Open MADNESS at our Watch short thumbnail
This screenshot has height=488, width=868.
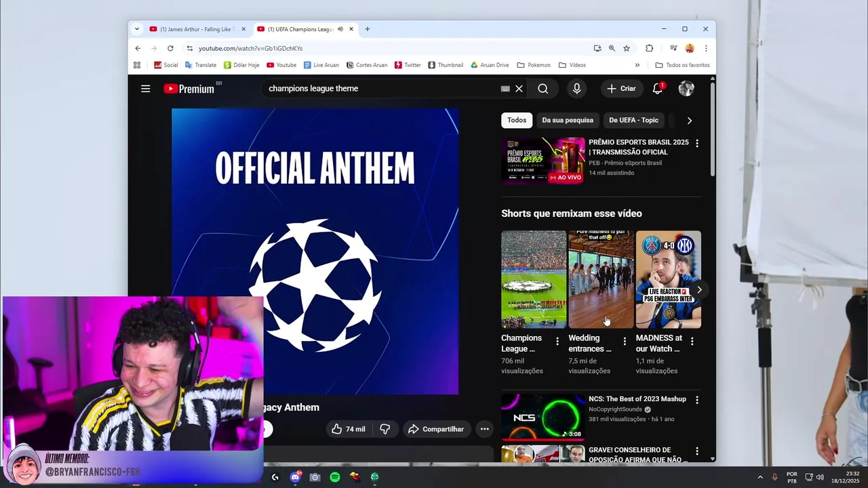coord(668,279)
